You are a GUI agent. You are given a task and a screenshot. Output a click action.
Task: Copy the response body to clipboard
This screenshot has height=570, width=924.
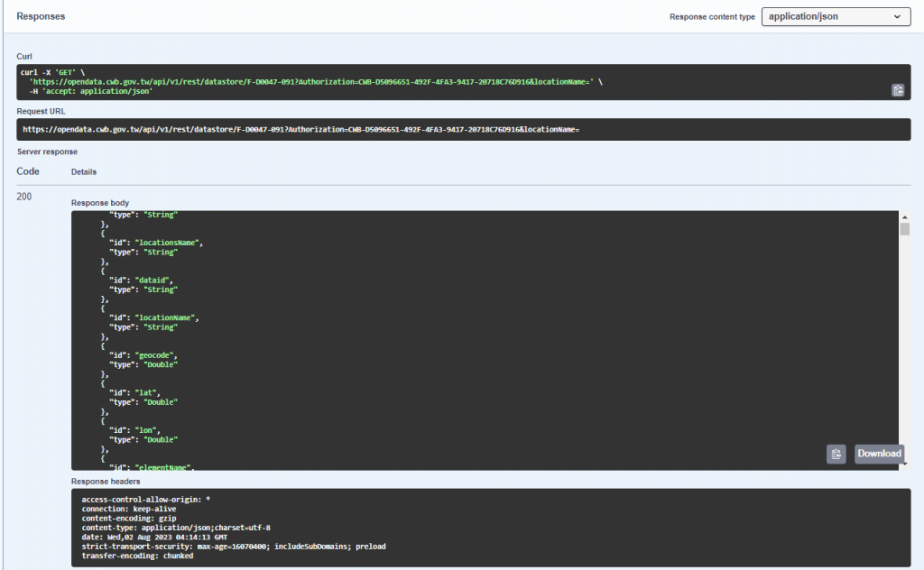point(836,454)
